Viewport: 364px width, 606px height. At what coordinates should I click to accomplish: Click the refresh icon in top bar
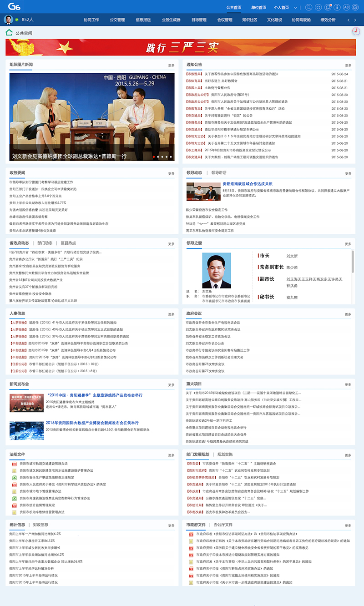pyautogui.click(x=318, y=7)
